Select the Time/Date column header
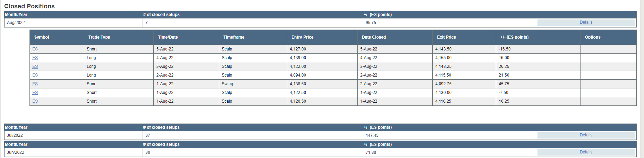 pos(168,37)
